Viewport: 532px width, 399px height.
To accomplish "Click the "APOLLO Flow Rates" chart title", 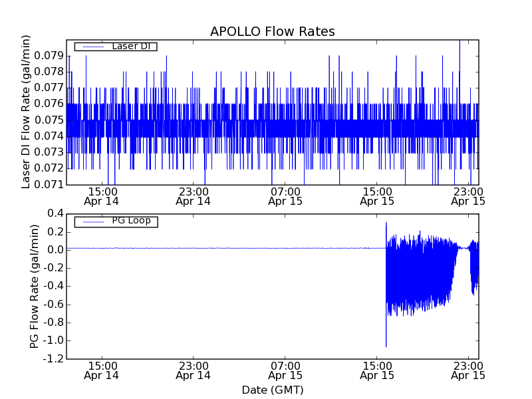I will click(272, 32).
